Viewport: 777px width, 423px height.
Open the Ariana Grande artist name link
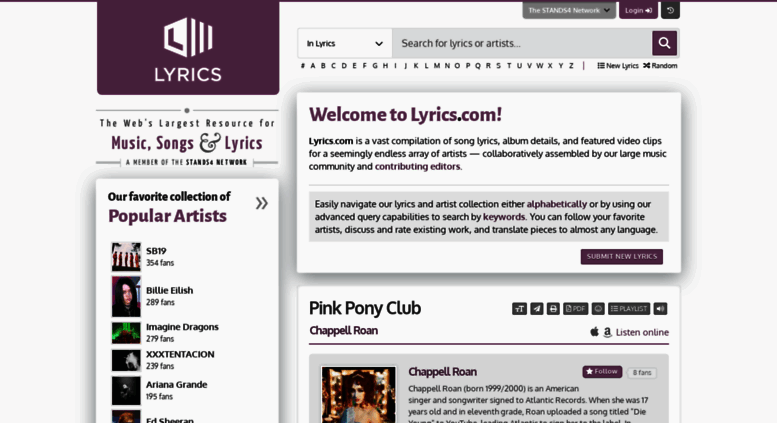[176, 384]
